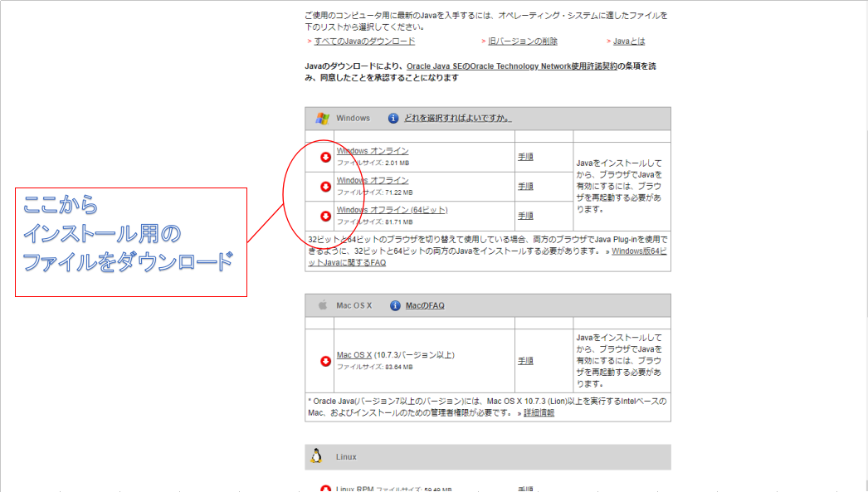868x492 pixels.
Task: Open 手順 instructions for Windows オンライン
Action: click(x=525, y=157)
